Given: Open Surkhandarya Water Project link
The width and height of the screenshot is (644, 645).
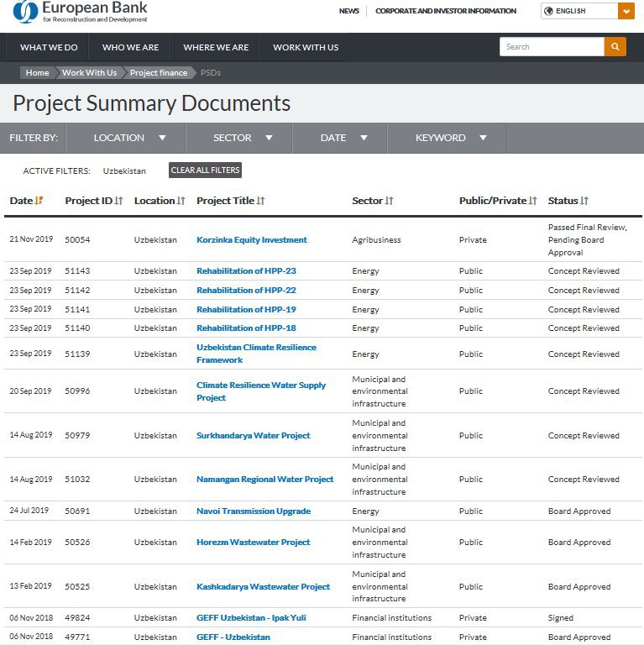Looking at the screenshot, I should click(254, 436).
